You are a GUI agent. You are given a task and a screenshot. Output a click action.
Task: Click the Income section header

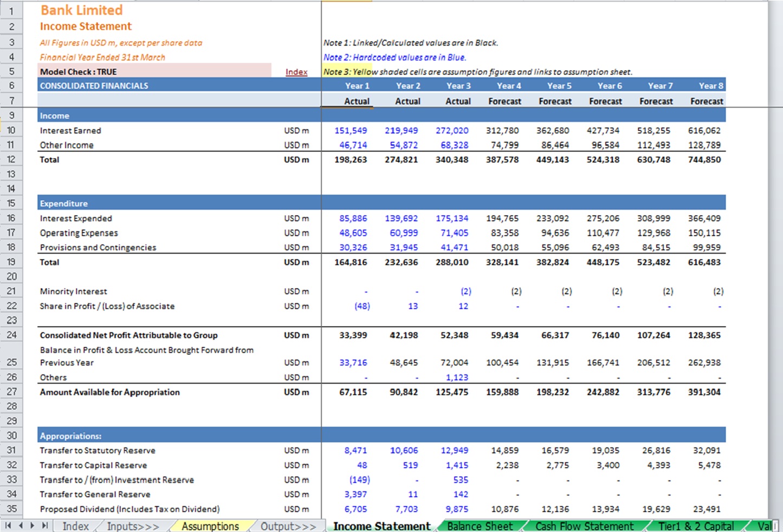click(54, 116)
